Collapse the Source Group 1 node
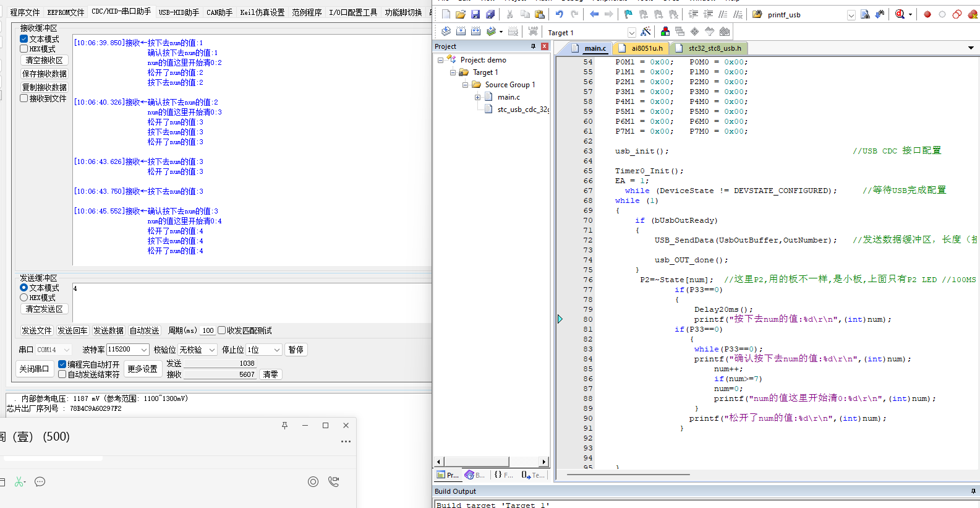The image size is (980, 508). click(465, 85)
